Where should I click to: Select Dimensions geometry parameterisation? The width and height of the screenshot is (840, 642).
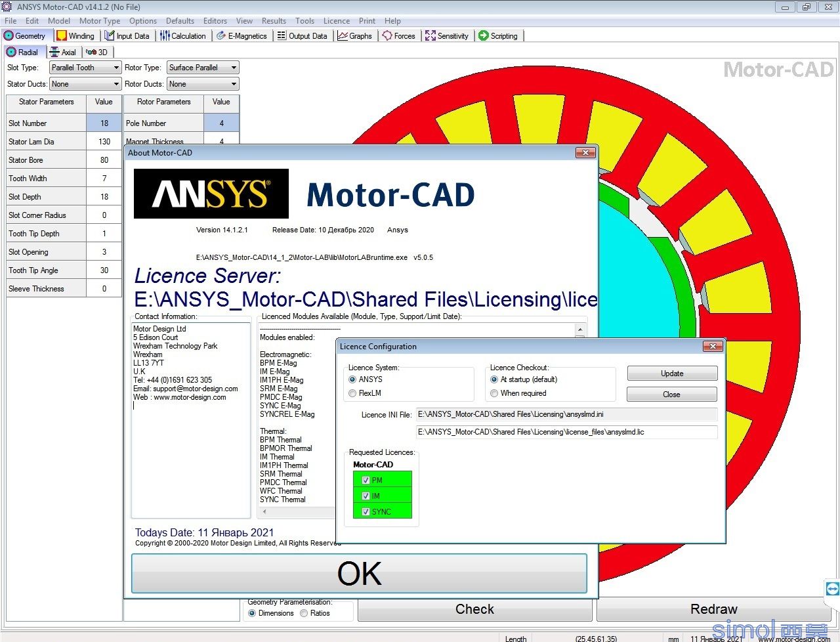pyautogui.click(x=252, y=613)
